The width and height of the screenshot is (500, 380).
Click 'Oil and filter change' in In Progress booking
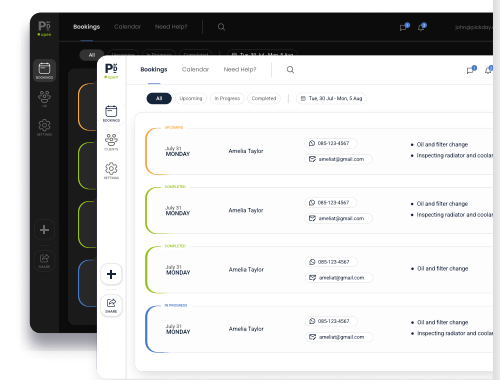[x=443, y=322]
